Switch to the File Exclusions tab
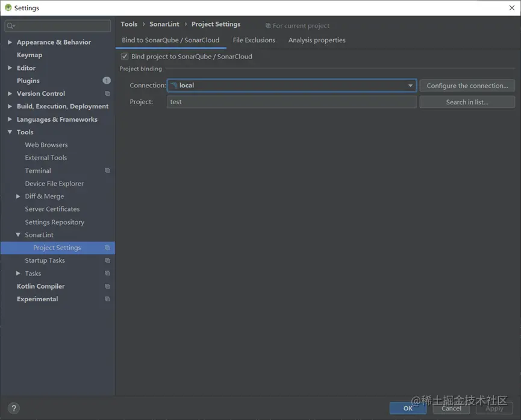 coord(254,40)
